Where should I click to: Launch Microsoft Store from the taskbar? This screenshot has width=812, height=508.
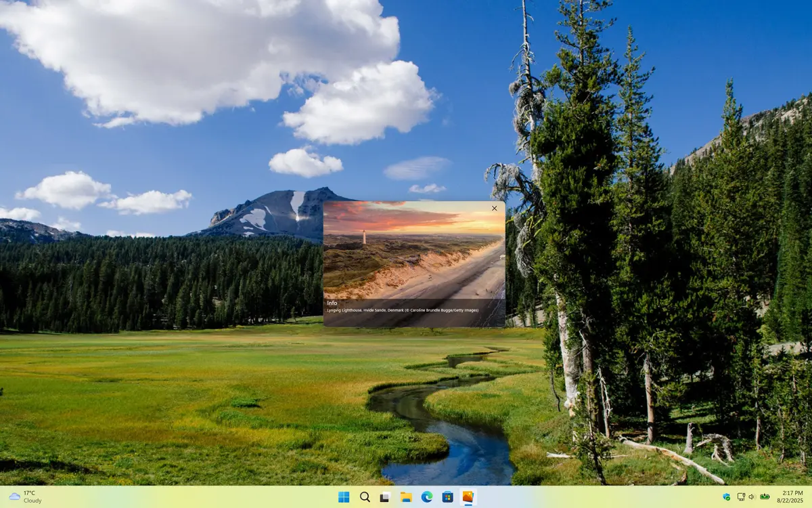[447, 497]
